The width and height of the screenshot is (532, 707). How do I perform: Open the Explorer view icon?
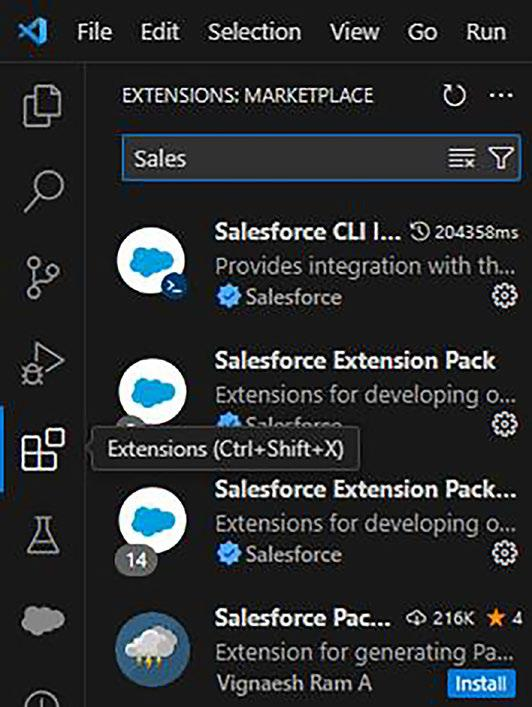[42, 106]
